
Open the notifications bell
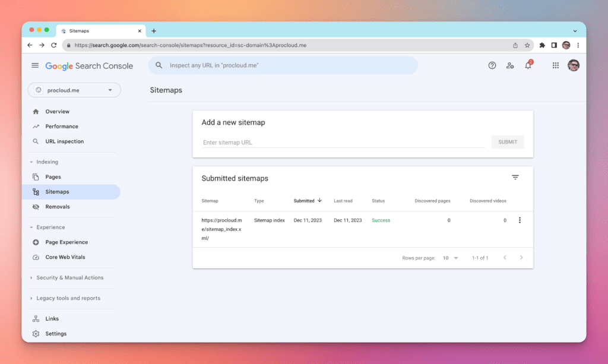[528, 66]
